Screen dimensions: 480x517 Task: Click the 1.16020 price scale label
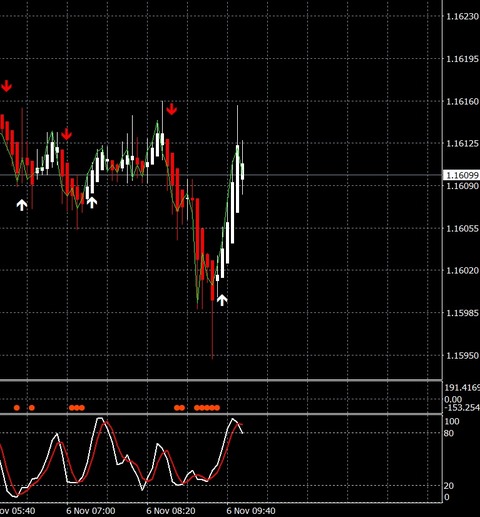click(462, 270)
